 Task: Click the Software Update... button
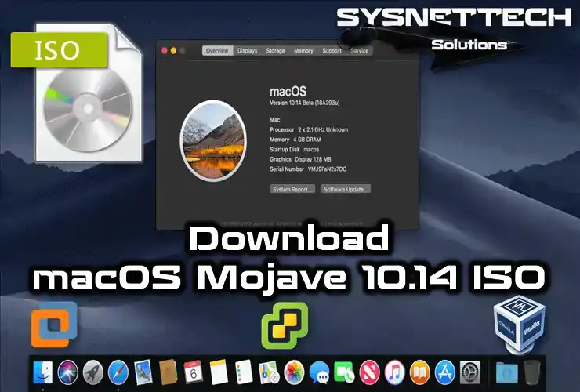pos(346,189)
